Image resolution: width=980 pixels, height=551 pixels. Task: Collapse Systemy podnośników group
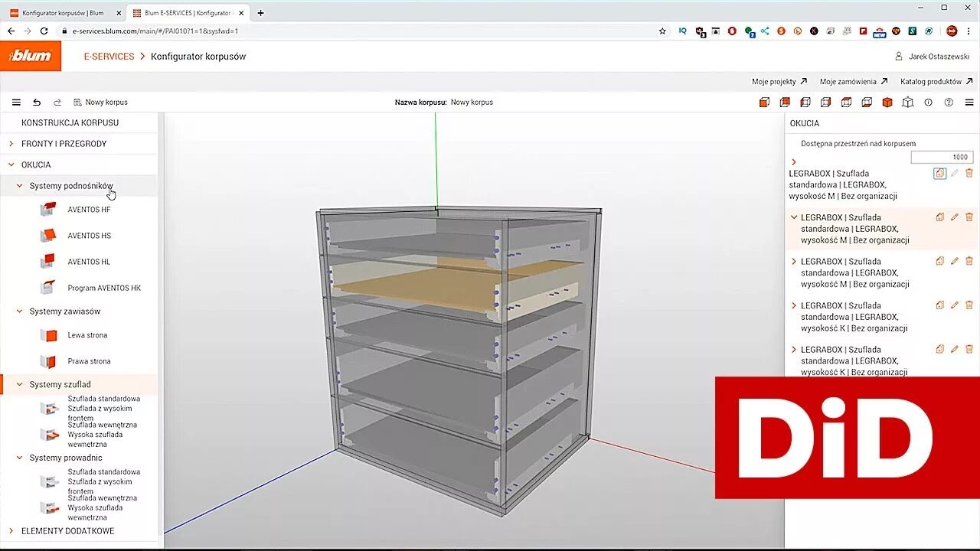point(20,186)
